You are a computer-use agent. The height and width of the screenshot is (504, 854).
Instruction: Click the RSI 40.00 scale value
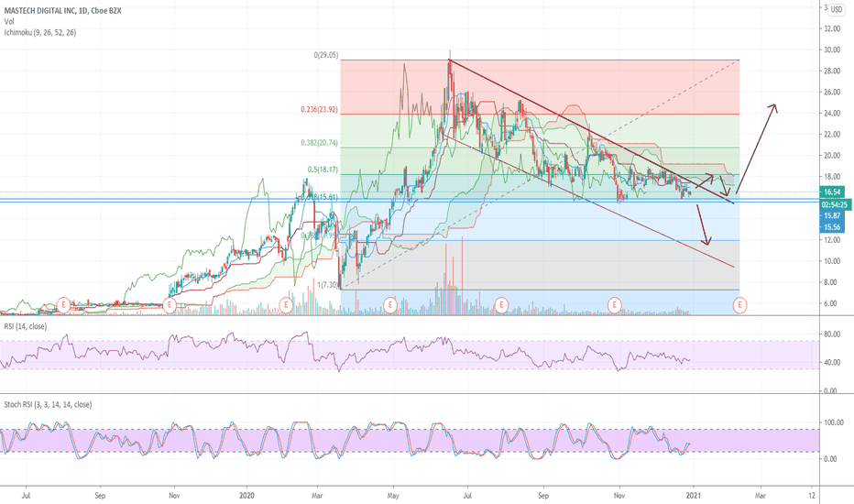(x=833, y=362)
